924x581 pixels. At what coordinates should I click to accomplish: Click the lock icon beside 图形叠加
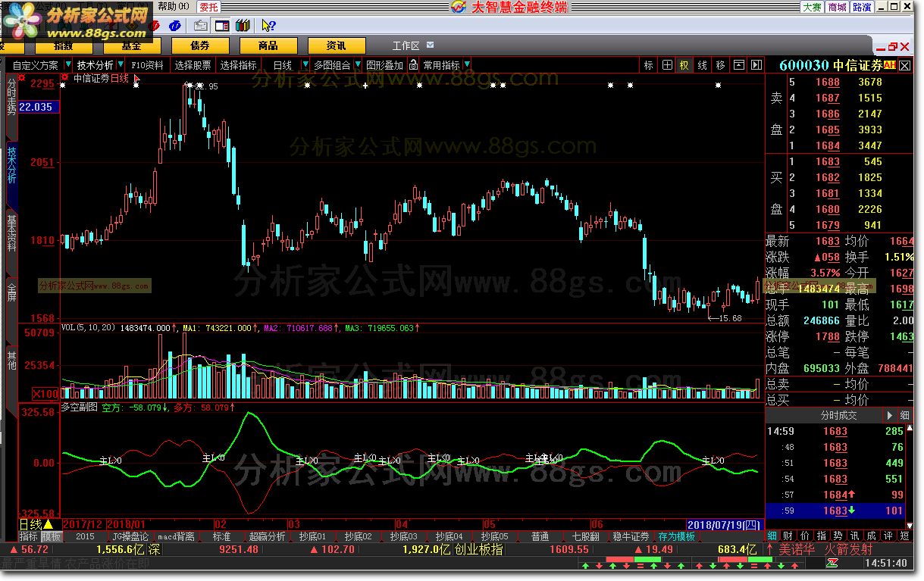coord(413,65)
